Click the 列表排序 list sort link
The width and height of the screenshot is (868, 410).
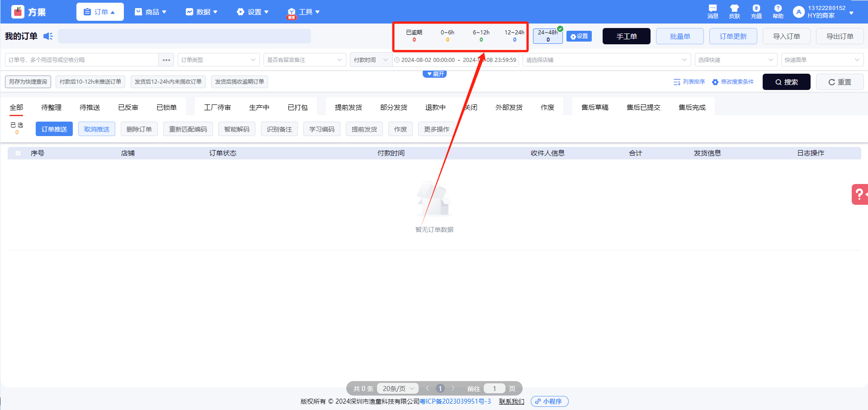coord(689,82)
